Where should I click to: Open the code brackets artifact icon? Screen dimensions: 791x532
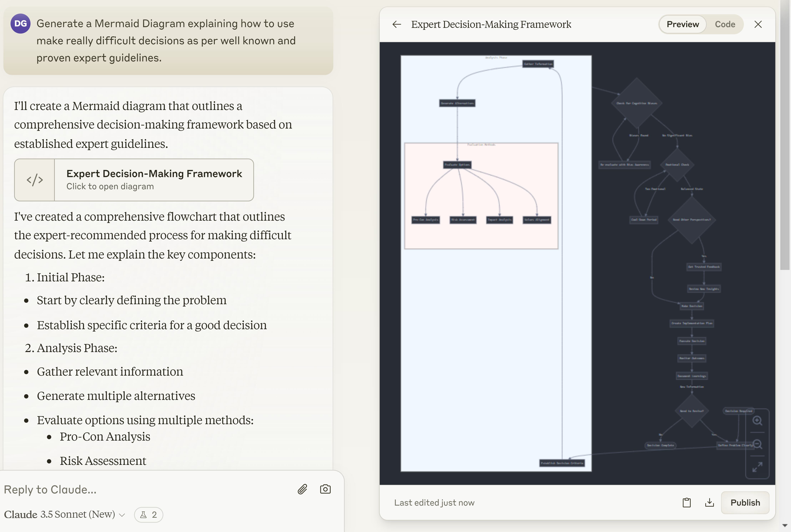click(x=35, y=180)
